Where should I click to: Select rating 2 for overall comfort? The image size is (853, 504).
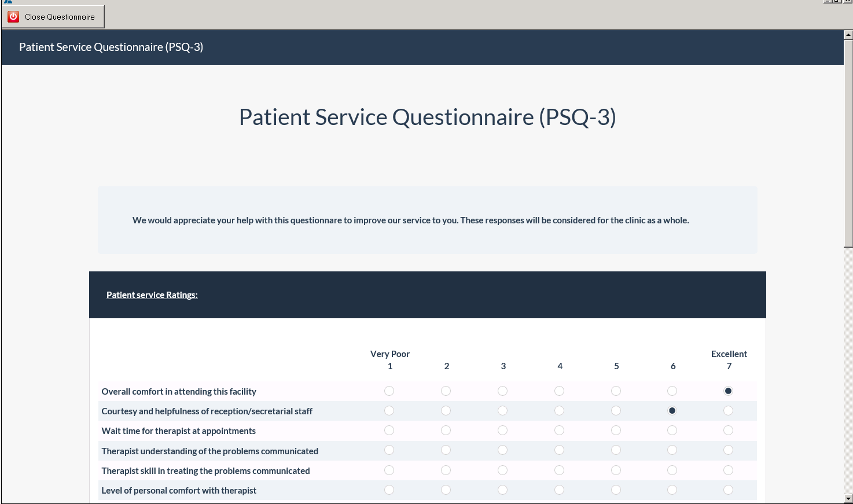tap(446, 391)
